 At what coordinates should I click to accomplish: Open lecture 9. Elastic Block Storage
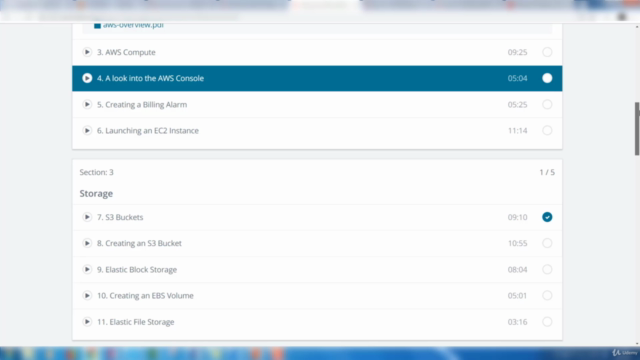(137, 269)
